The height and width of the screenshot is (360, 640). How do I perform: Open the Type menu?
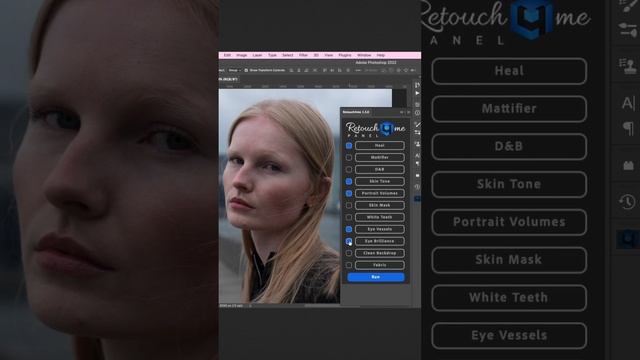[x=272, y=55]
